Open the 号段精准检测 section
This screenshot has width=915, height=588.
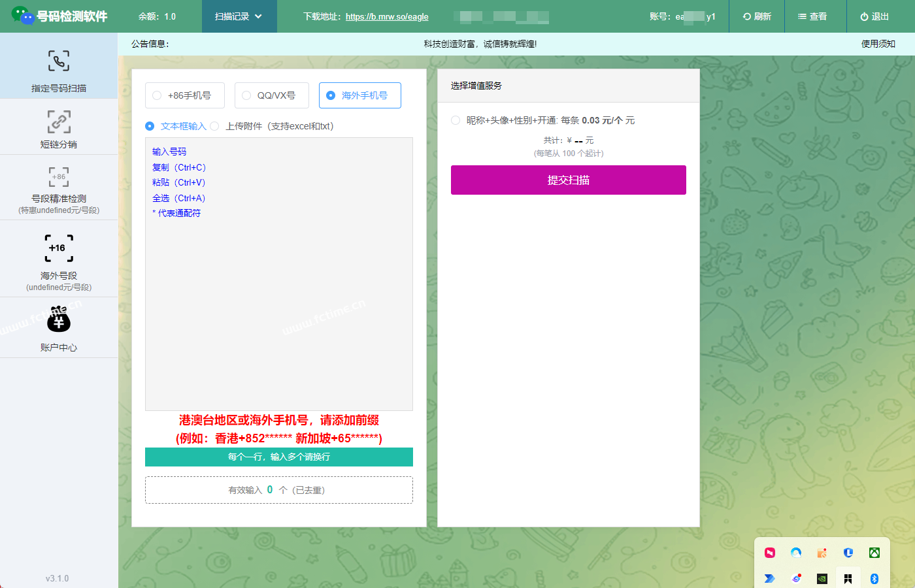(59, 185)
